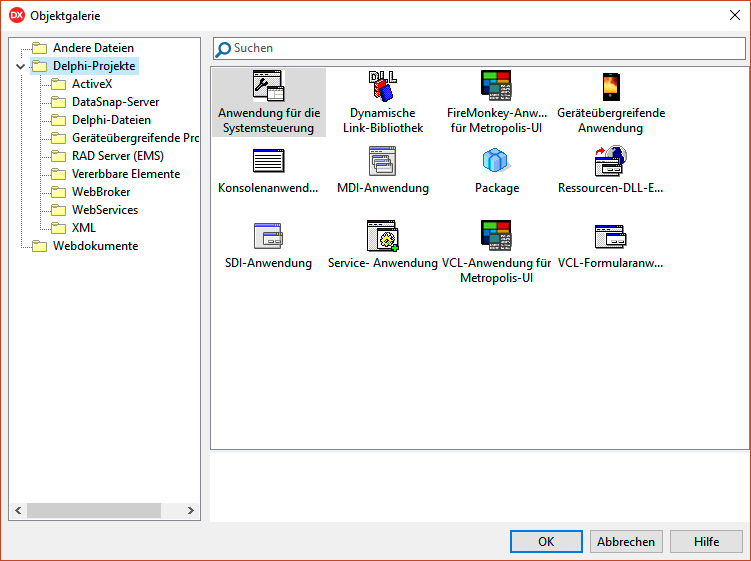Select FireMonkey-Anwendung für Metropolis-UI icon
This screenshot has width=751, height=561.
click(x=496, y=86)
